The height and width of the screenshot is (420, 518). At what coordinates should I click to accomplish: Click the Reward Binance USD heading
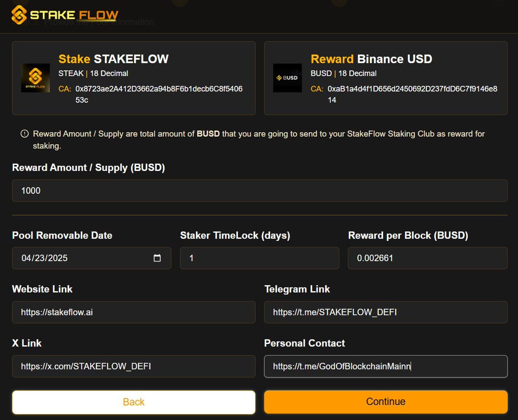371,59
